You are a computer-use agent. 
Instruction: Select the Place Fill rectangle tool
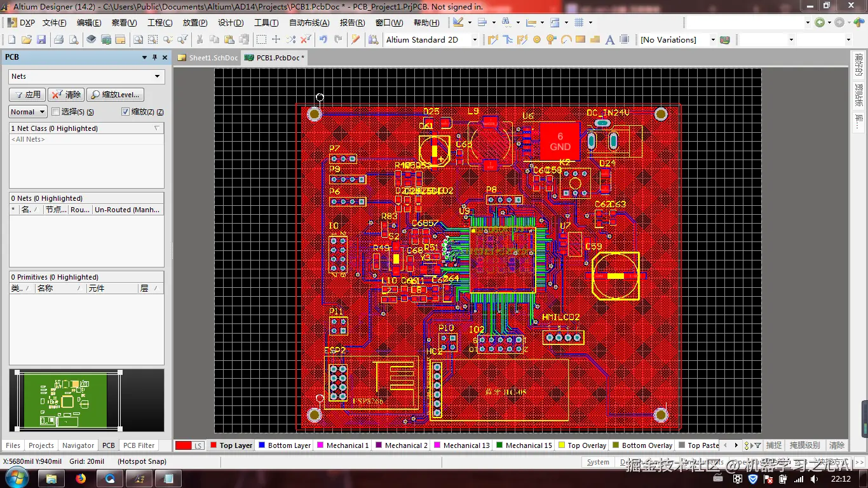click(x=580, y=39)
